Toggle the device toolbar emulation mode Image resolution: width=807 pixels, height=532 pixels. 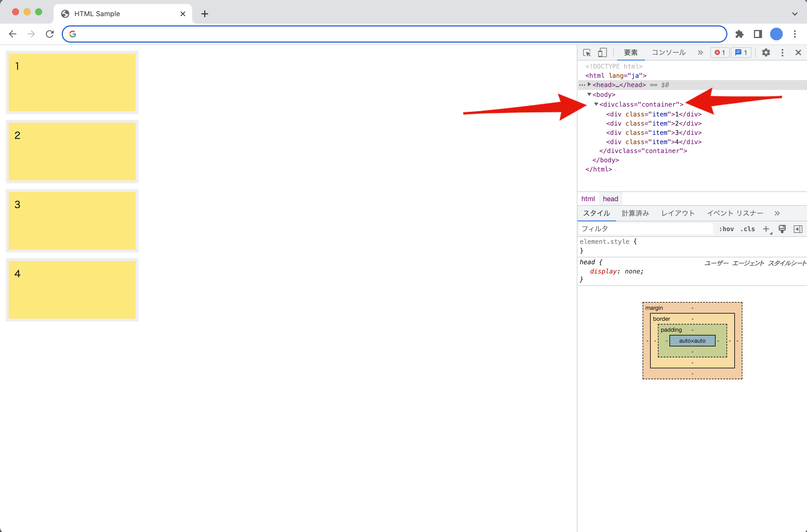click(602, 52)
